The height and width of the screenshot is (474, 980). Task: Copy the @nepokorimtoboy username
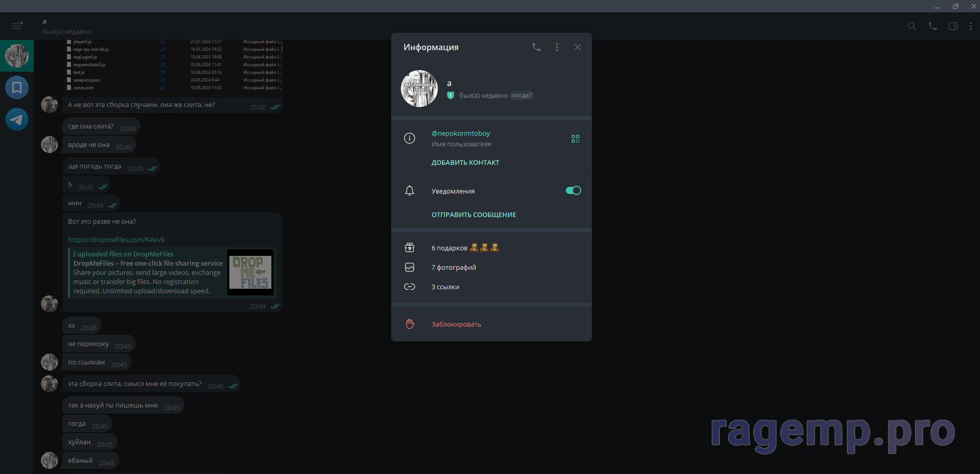point(460,134)
